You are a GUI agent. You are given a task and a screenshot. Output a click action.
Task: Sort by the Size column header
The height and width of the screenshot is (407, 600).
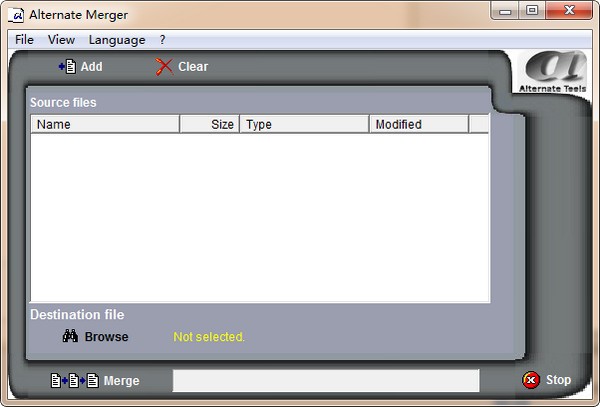coord(210,124)
